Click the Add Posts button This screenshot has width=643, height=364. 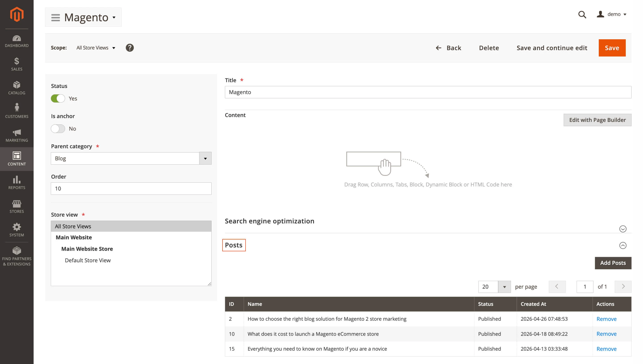click(613, 263)
